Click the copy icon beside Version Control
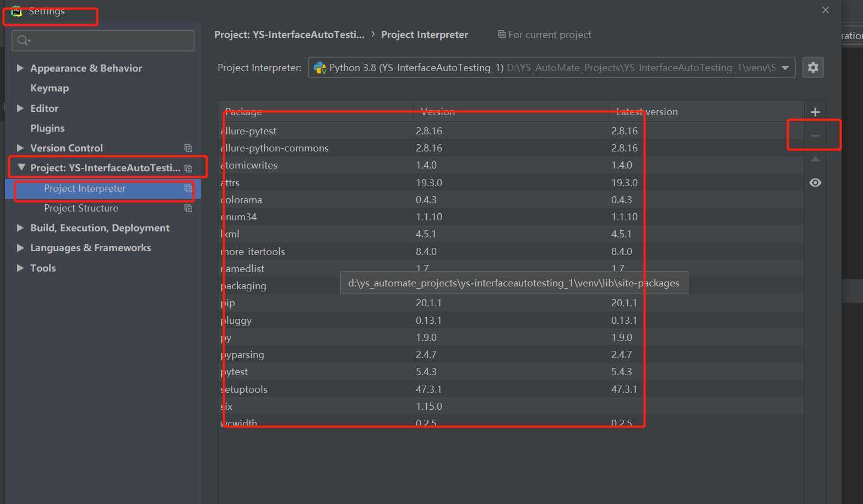863x504 pixels. [188, 148]
